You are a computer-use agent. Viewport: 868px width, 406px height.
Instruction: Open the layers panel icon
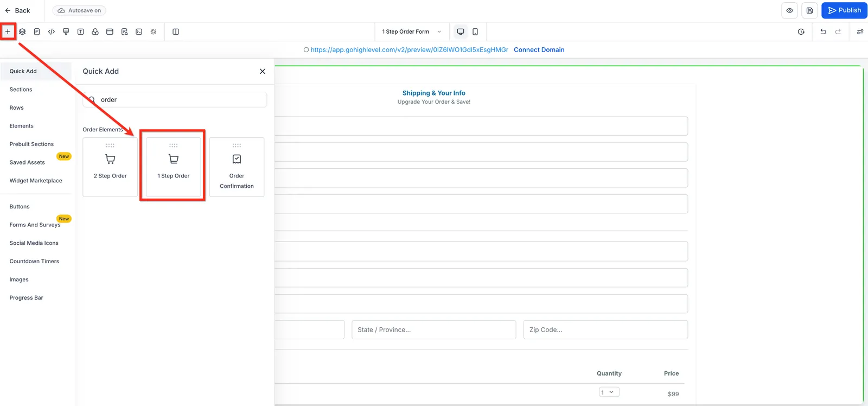(22, 31)
